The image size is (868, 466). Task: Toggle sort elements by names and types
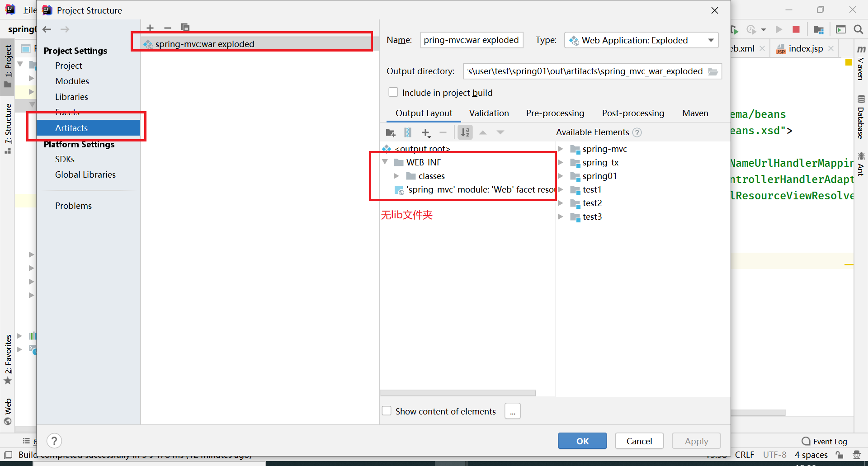coord(465,132)
